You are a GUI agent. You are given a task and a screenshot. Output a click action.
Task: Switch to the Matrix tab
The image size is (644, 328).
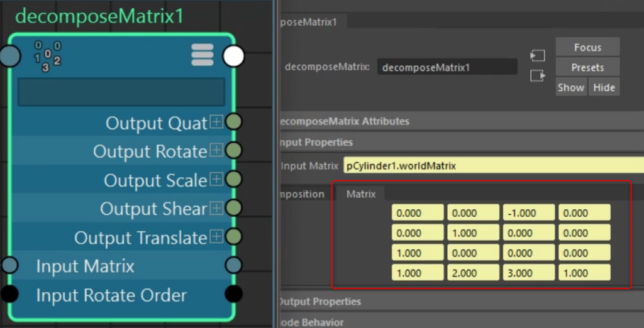pos(361,194)
